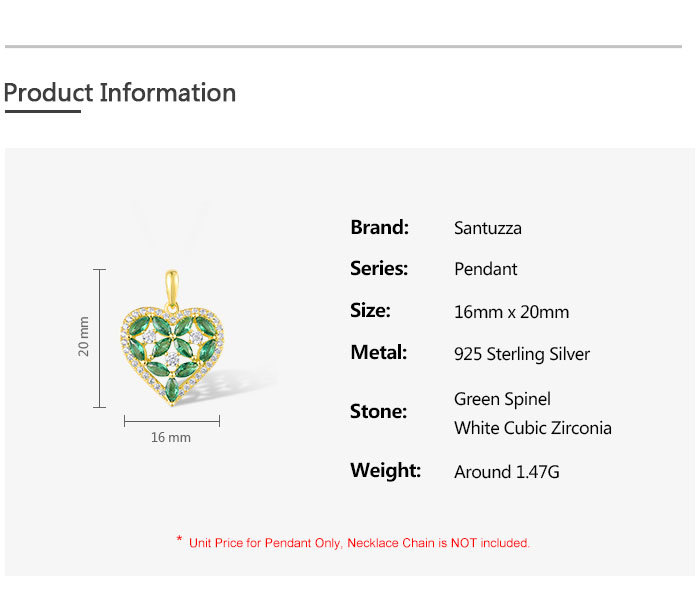Click the White Cubic Zirconia text
Screen dimensions: 700x615
pyautogui.click(x=533, y=428)
